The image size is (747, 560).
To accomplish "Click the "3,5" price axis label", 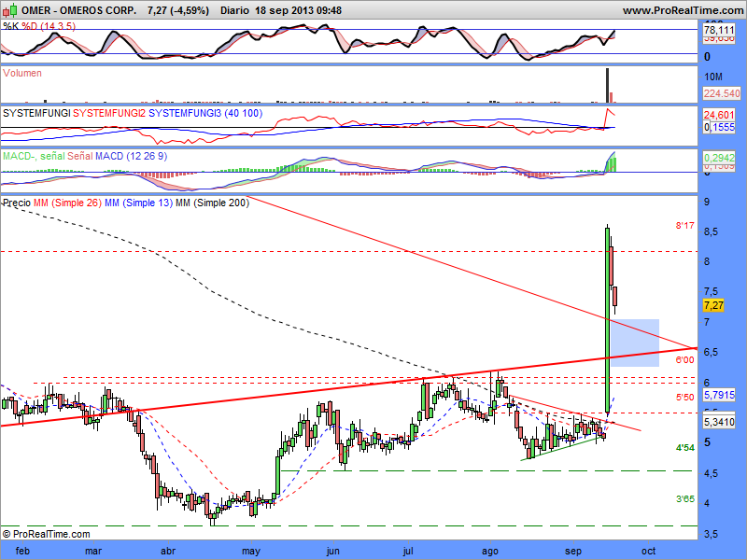I will (711, 534).
